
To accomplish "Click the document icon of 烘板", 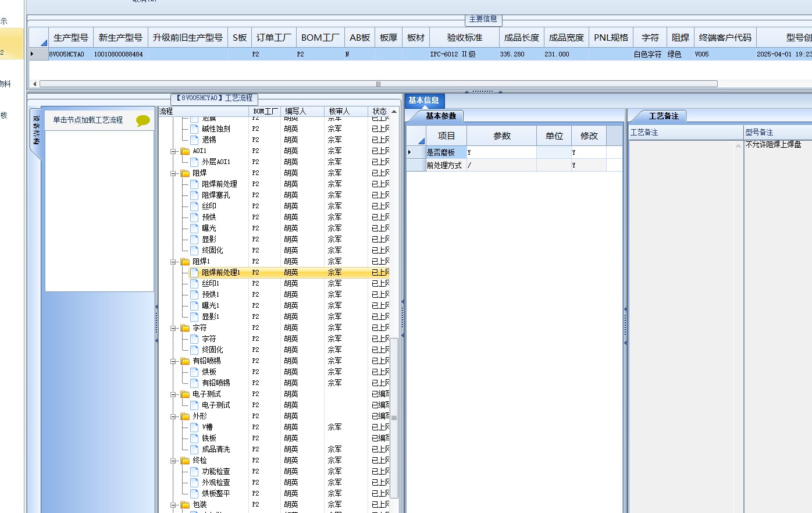I will point(194,372).
